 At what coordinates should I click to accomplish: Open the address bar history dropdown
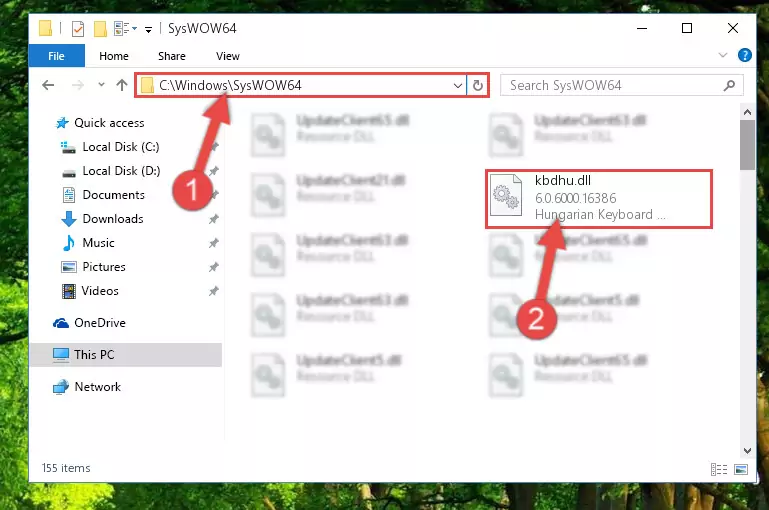pyautogui.click(x=458, y=86)
